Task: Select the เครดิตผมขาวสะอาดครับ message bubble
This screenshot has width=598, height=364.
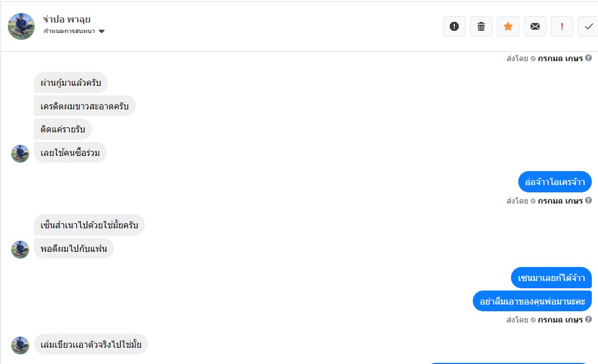Action: (x=84, y=106)
